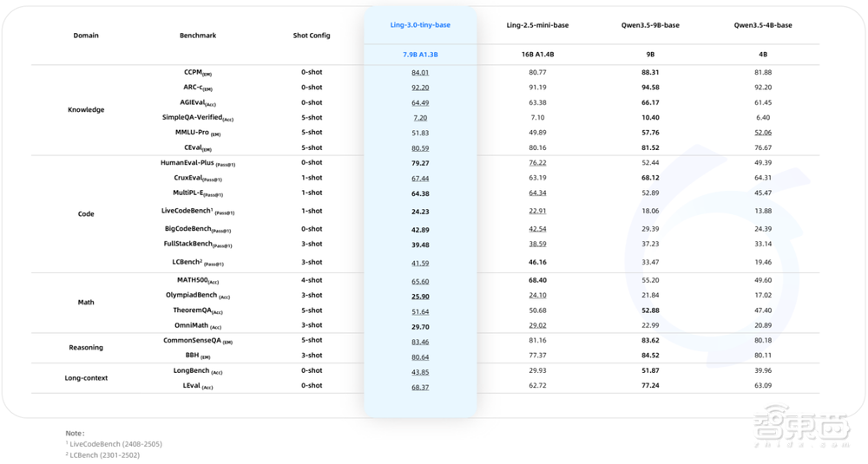Select the 7.20 SimpleQA-Verified score
The height and width of the screenshot is (464, 868).
pyautogui.click(x=420, y=118)
